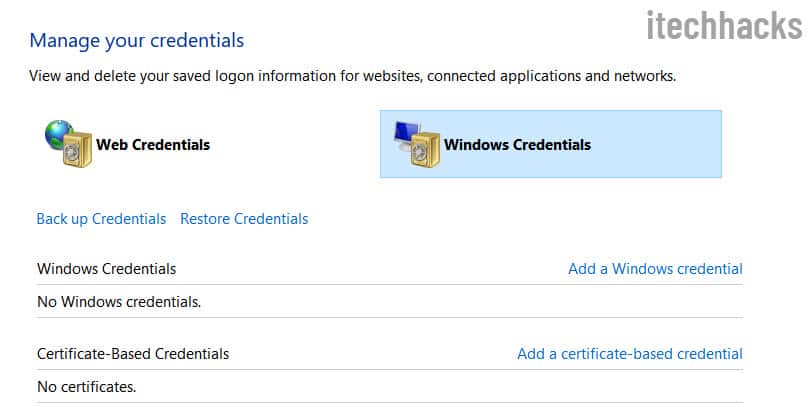Click the No certificates message
Screen dimensions: 810x407
(x=86, y=385)
